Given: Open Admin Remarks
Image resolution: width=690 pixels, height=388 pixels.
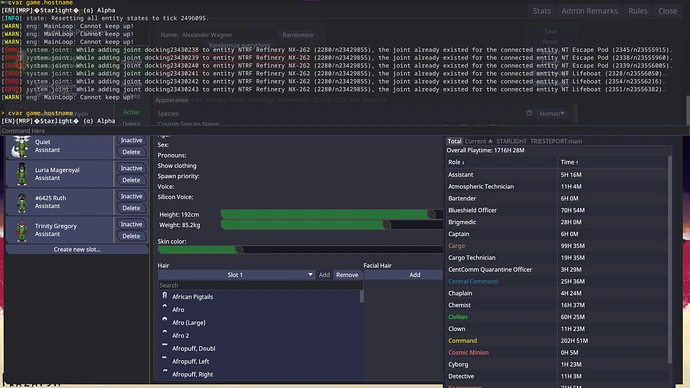Looking at the screenshot, I should click(589, 11).
